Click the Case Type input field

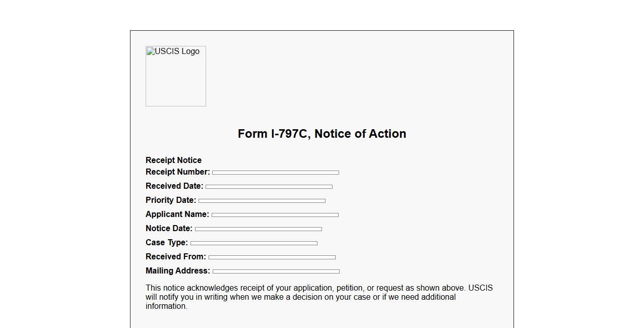coord(253,243)
